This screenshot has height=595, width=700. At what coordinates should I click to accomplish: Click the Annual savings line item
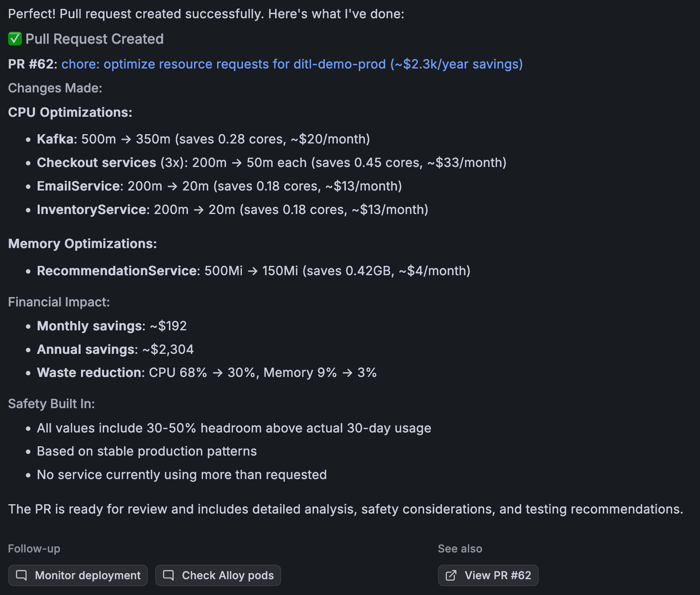click(115, 349)
